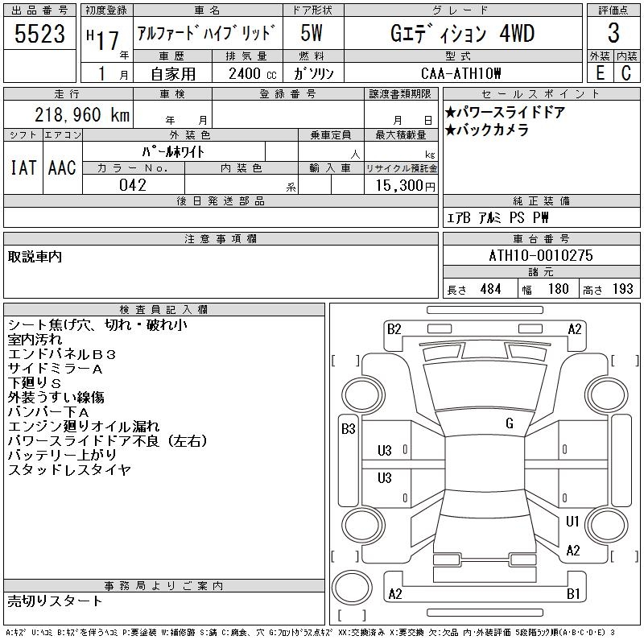The height and width of the screenshot is (644, 644).
Task: Click the 車台番号 header label
Action: 541,238
